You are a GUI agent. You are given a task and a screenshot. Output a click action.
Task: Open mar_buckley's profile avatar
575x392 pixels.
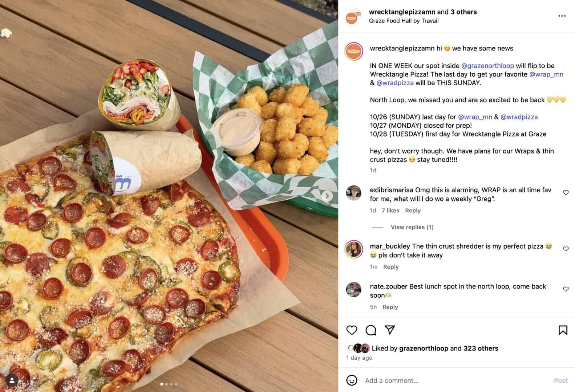pos(354,249)
